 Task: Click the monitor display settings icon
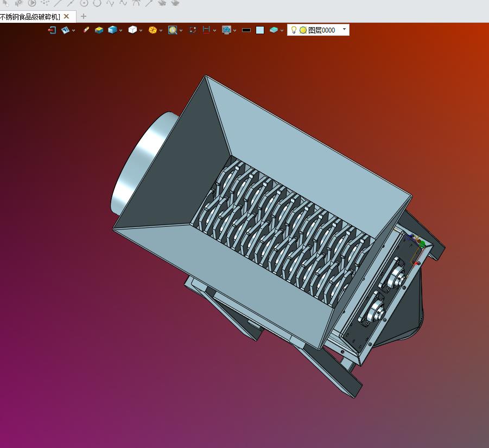click(226, 30)
